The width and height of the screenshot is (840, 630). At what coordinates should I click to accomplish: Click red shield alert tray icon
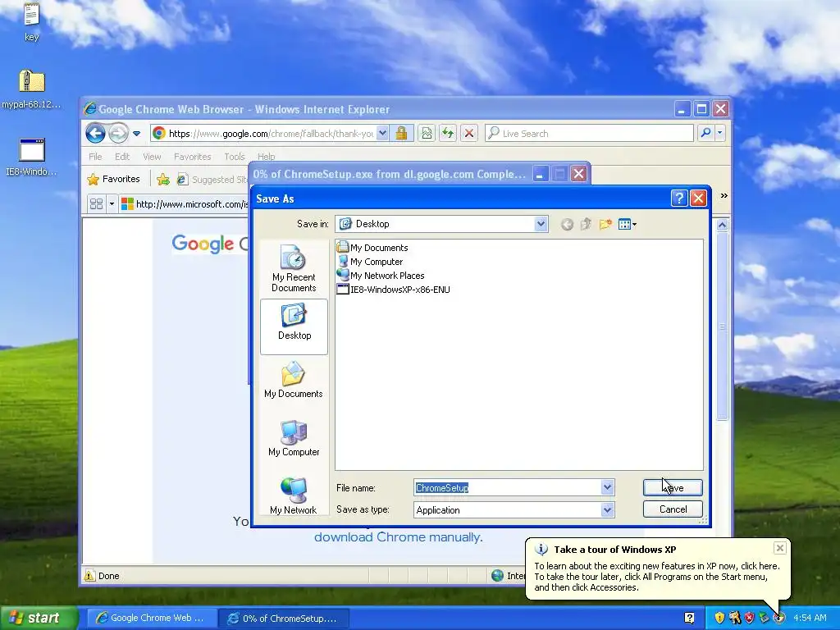click(x=749, y=618)
